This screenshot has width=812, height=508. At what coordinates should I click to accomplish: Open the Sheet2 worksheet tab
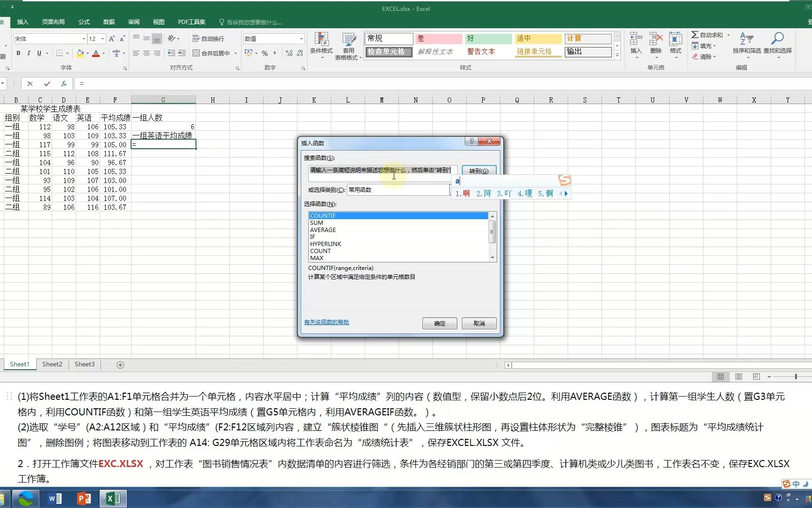52,364
